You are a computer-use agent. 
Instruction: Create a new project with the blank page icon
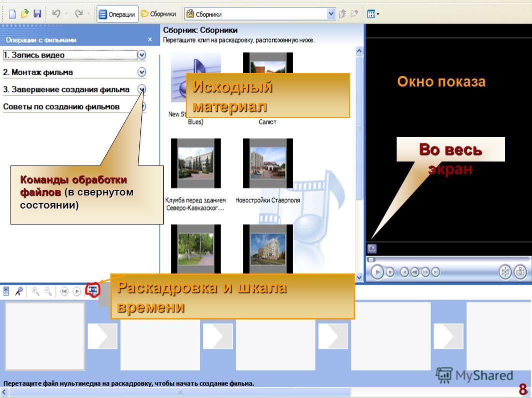pos(12,14)
